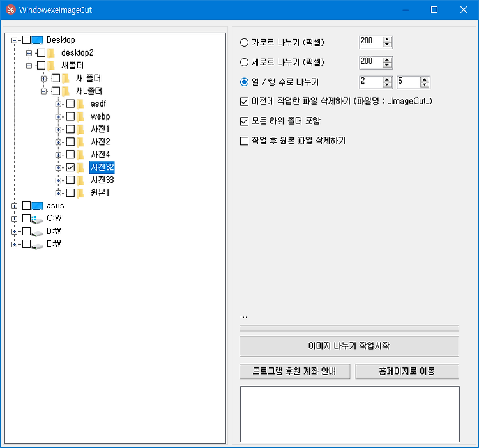Select the 사진32 folder label
Viewport: 479px width, 448px height.
click(x=102, y=167)
